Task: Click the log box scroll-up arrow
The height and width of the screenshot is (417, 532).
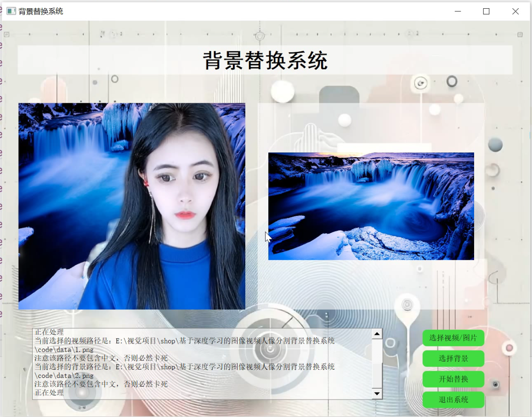Action: tap(377, 334)
